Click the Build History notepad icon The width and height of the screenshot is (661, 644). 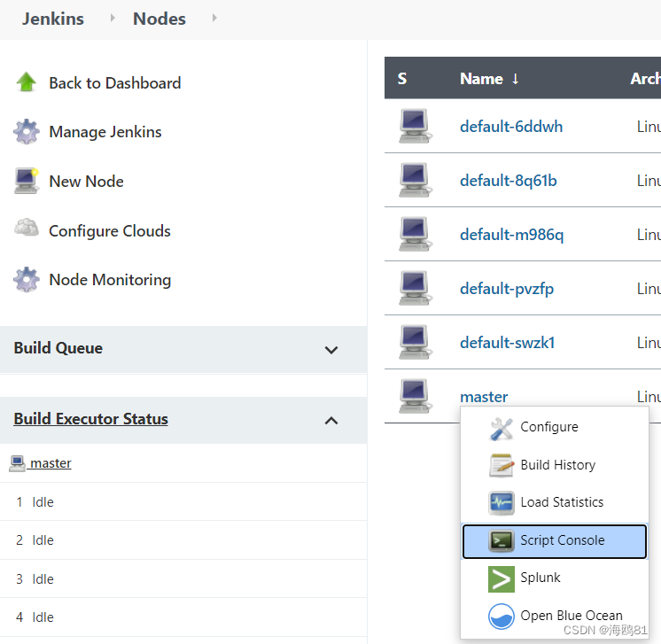[502, 465]
